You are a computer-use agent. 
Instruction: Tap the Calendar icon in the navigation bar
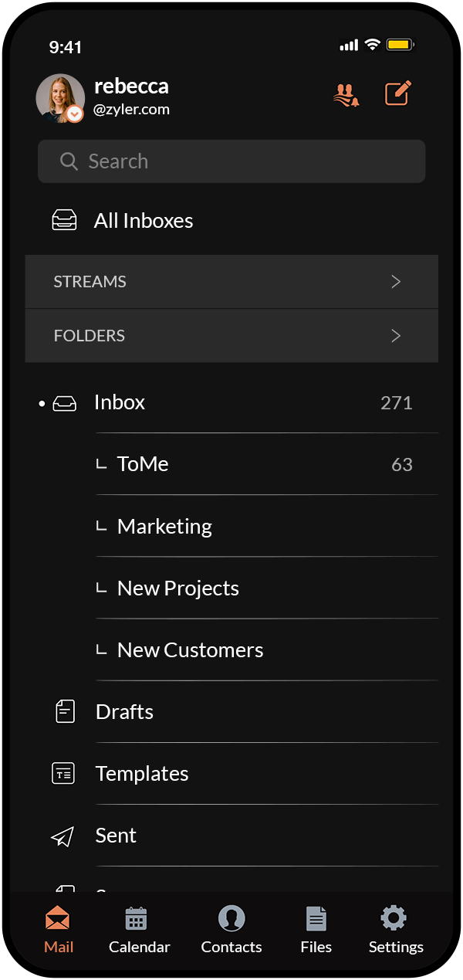(x=138, y=918)
